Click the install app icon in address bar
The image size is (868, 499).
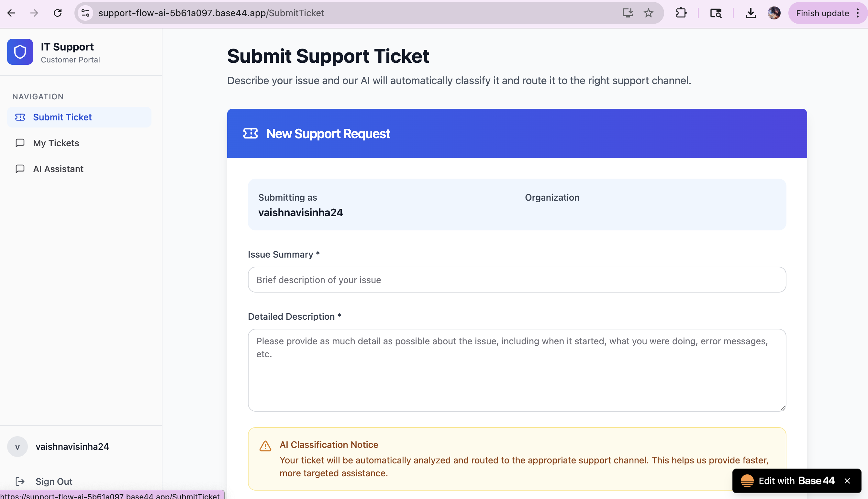(x=627, y=13)
